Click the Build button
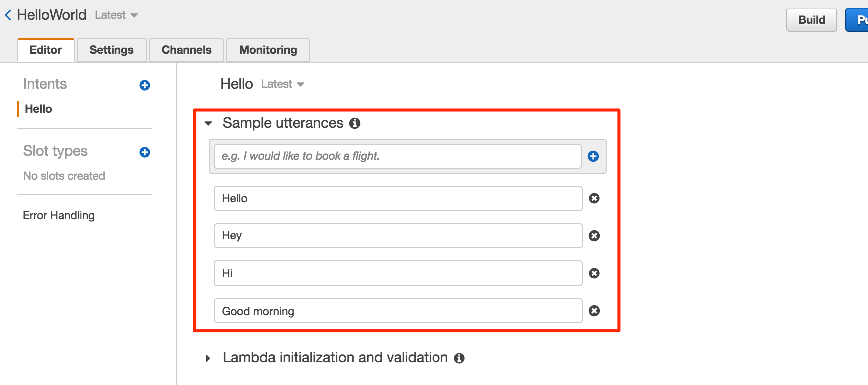The image size is (868, 385). pos(812,20)
